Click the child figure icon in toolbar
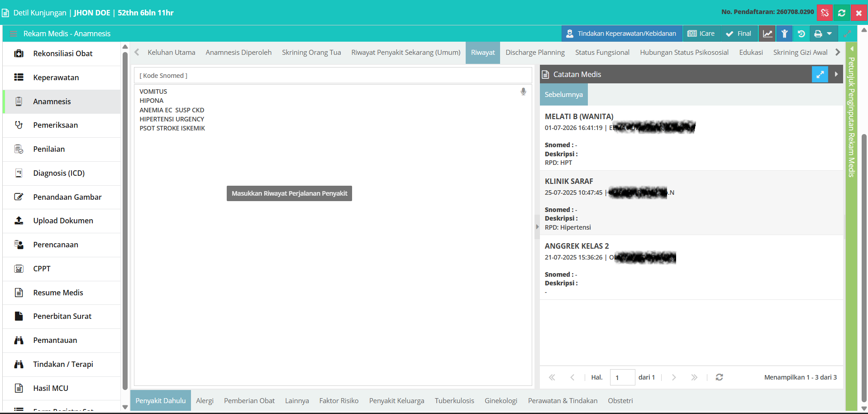Viewport: 868px width, 414px height. [x=785, y=34]
